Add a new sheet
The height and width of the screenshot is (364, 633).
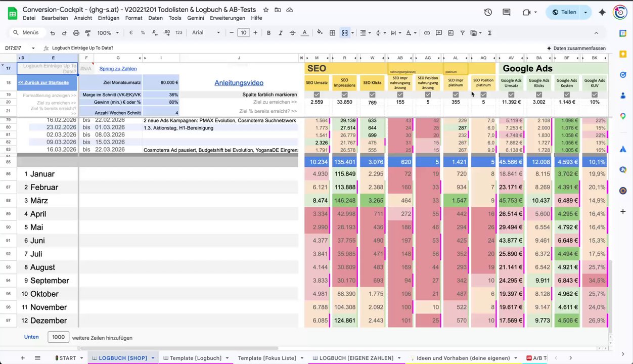[22, 358]
